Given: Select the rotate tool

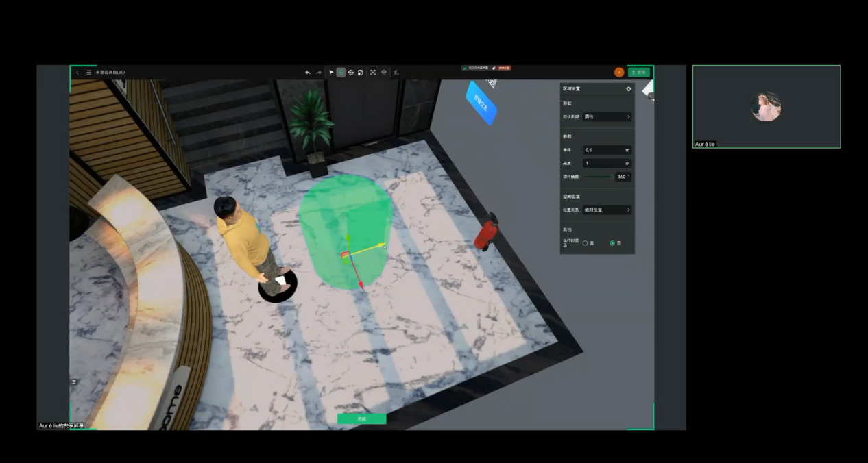Looking at the screenshot, I should 350,73.
